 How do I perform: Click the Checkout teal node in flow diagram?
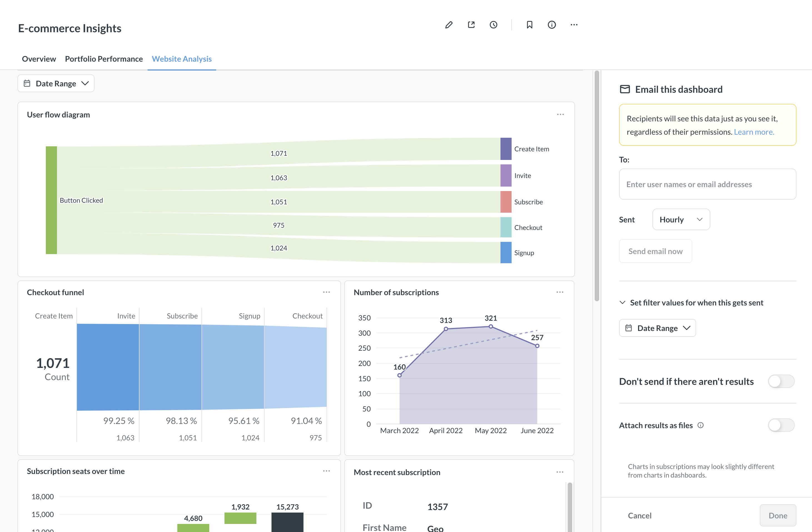pos(506,227)
